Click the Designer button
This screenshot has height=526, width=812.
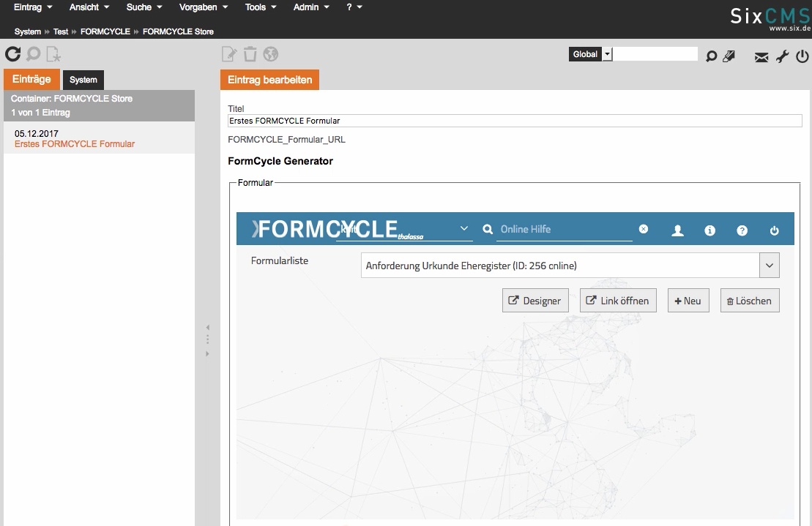(x=535, y=301)
